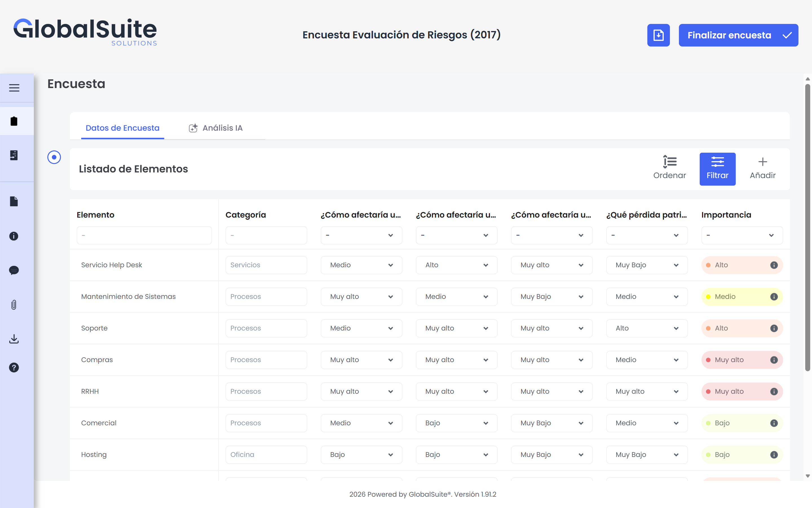Switch to Datos de Encuesta tab
Screen dimensions: 812x508
122,128
